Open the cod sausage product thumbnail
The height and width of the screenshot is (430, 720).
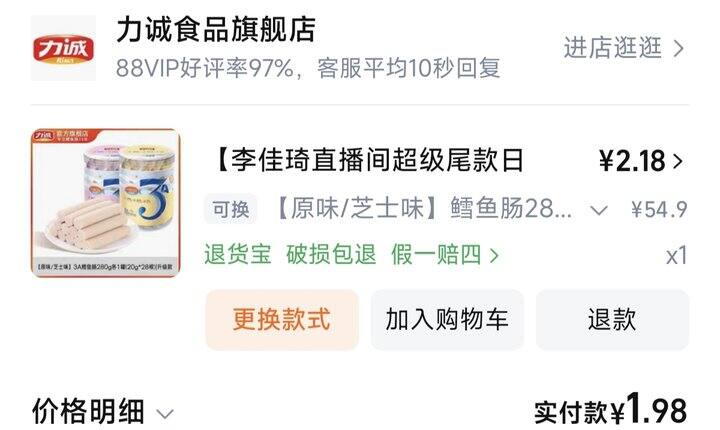pos(106,203)
